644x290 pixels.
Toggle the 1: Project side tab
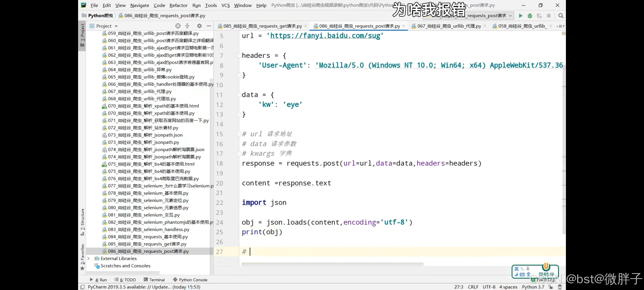[82, 35]
